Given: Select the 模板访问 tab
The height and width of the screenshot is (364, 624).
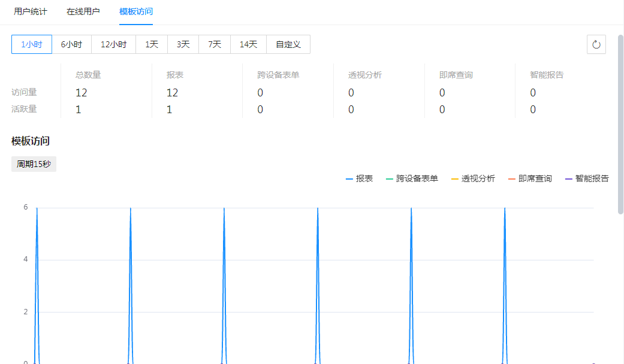Looking at the screenshot, I should [x=136, y=11].
